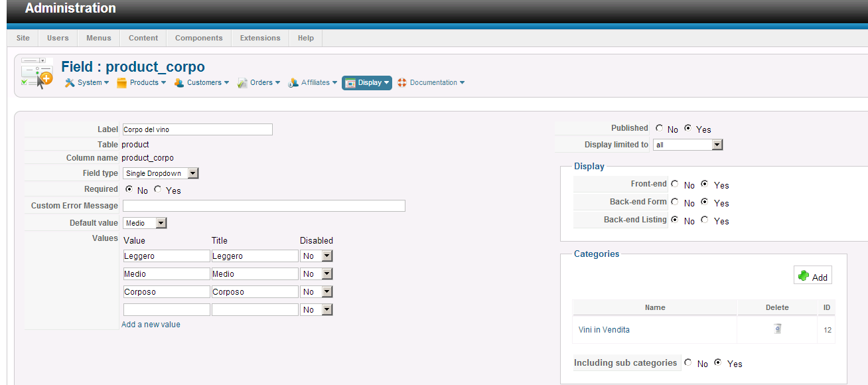This screenshot has height=385, width=868.
Task: Click the Label text input field
Action: (x=197, y=129)
